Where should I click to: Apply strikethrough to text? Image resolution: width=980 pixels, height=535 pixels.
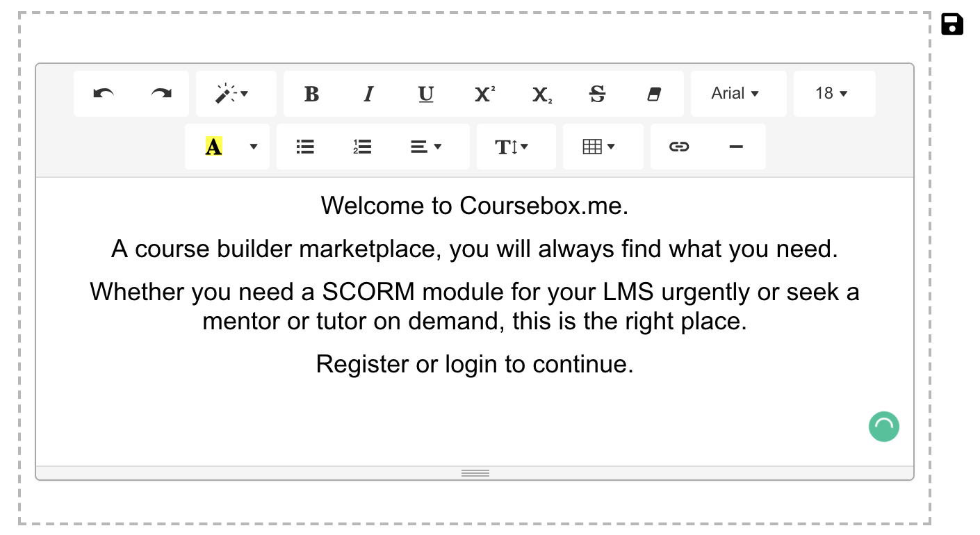[598, 94]
